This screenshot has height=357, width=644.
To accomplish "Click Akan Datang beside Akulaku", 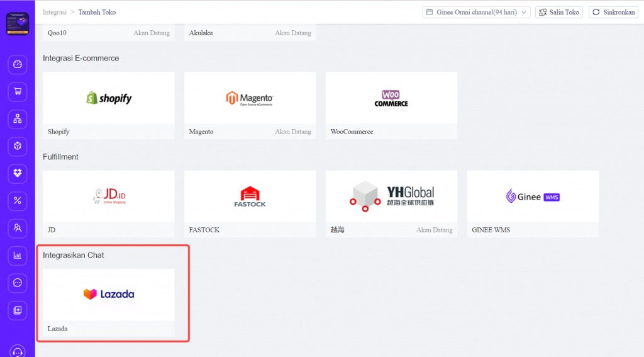I will point(293,33).
